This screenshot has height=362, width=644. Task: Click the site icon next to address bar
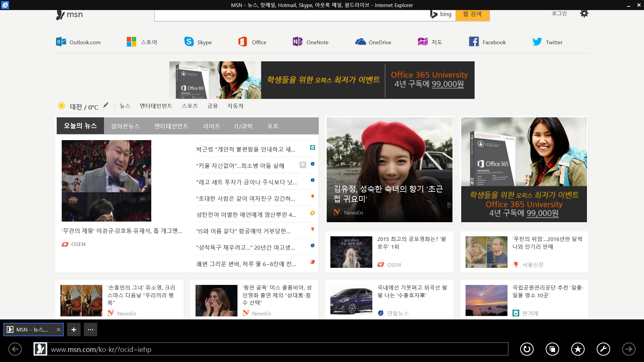(40, 349)
